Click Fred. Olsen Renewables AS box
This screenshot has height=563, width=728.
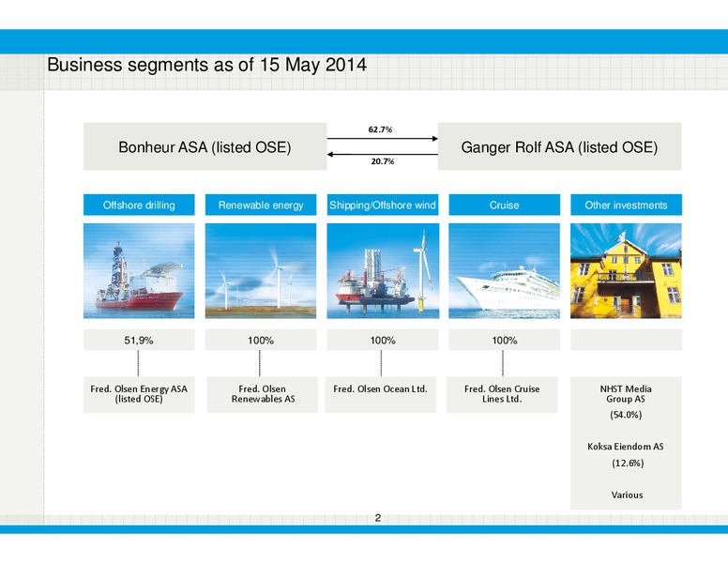pyautogui.click(x=263, y=394)
